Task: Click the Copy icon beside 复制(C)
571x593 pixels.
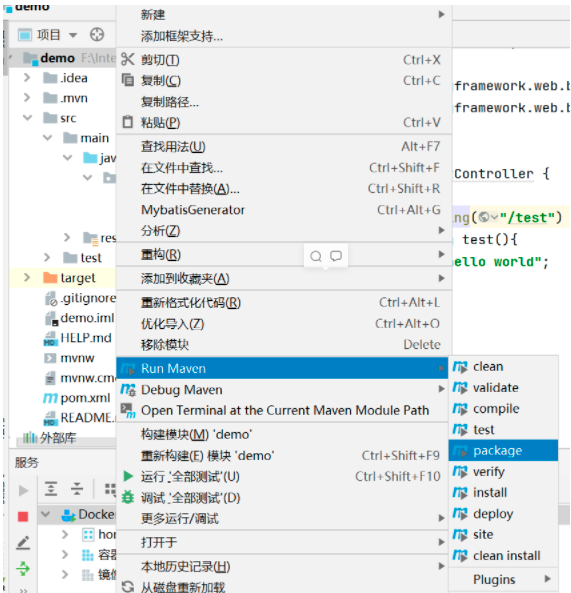Action: [127, 80]
